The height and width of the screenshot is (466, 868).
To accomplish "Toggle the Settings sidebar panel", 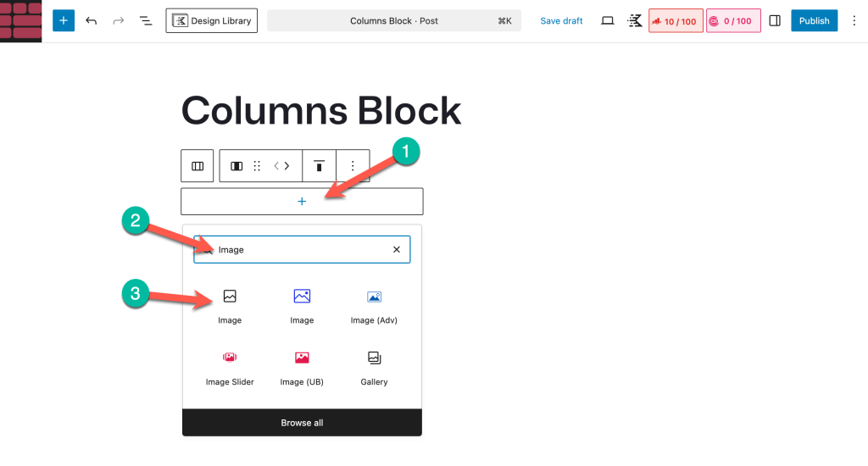I will coord(774,20).
